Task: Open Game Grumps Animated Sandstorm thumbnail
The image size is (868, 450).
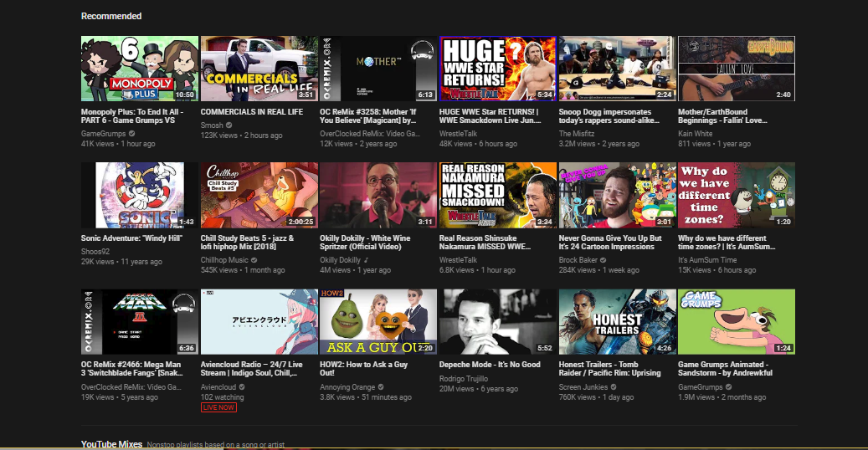Action: coord(737,321)
